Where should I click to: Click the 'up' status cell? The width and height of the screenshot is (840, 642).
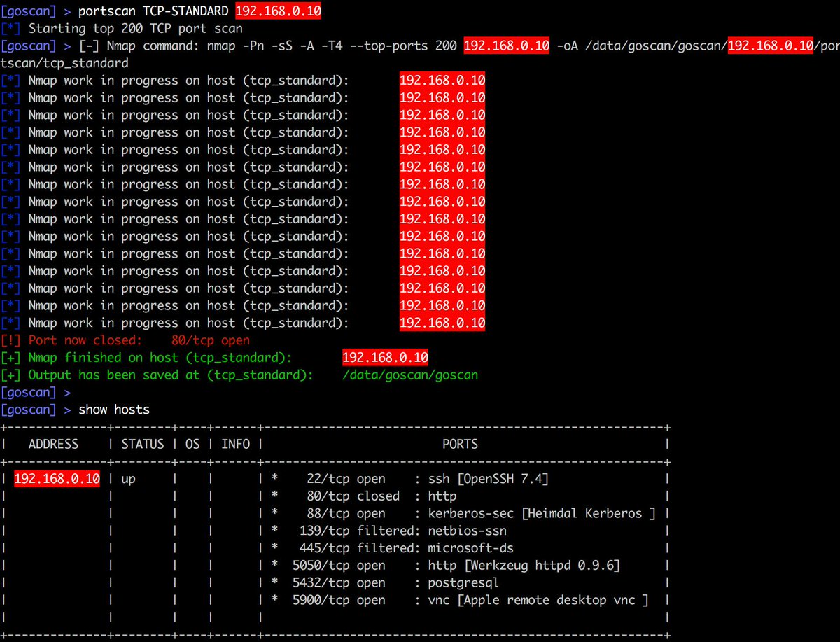click(129, 480)
